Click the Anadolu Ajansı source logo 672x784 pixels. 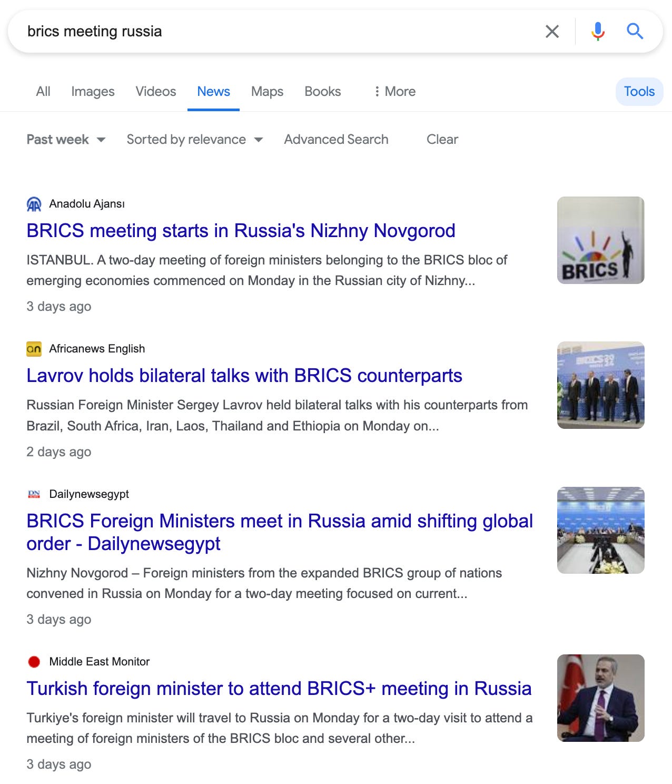(34, 204)
